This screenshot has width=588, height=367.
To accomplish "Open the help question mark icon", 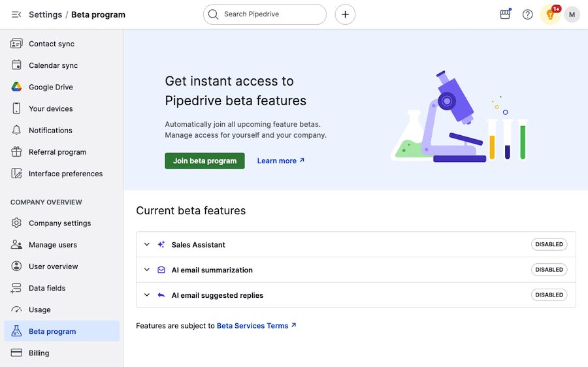I will pyautogui.click(x=528, y=14).
